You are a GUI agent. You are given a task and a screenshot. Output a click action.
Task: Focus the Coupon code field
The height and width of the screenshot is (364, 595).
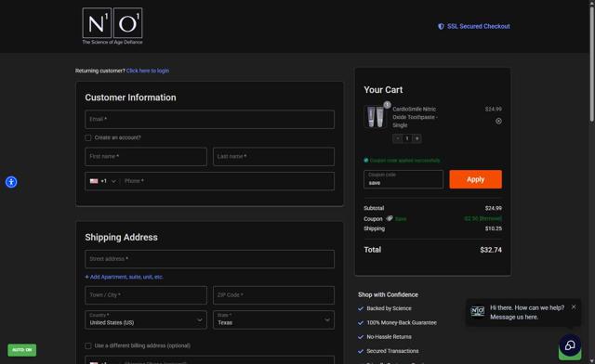[x=403, y=179]
